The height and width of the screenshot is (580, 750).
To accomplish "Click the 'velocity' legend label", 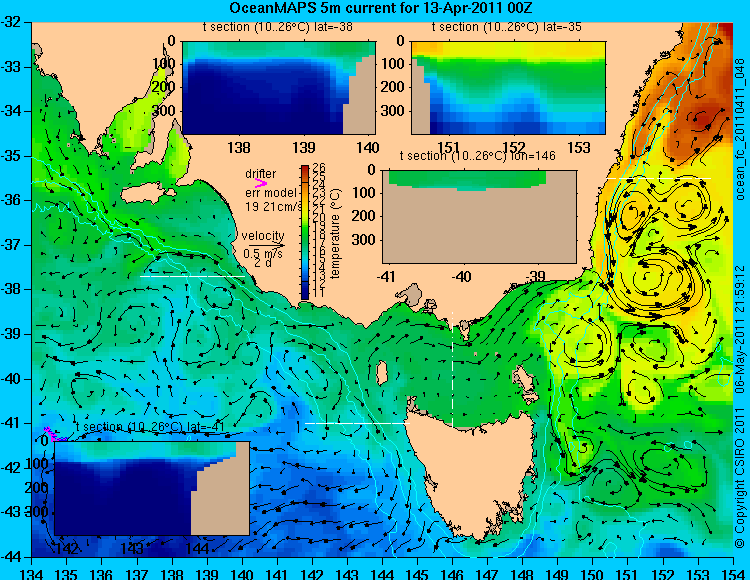I will pyautogui.click(x=263, y=236).
